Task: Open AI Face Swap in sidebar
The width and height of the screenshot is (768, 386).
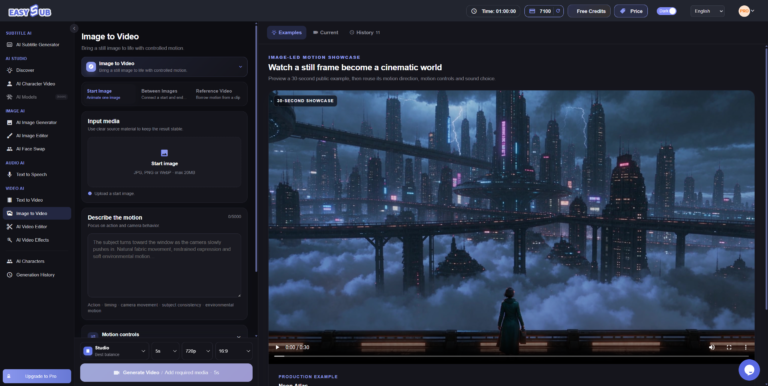Action: click(31, 149)
